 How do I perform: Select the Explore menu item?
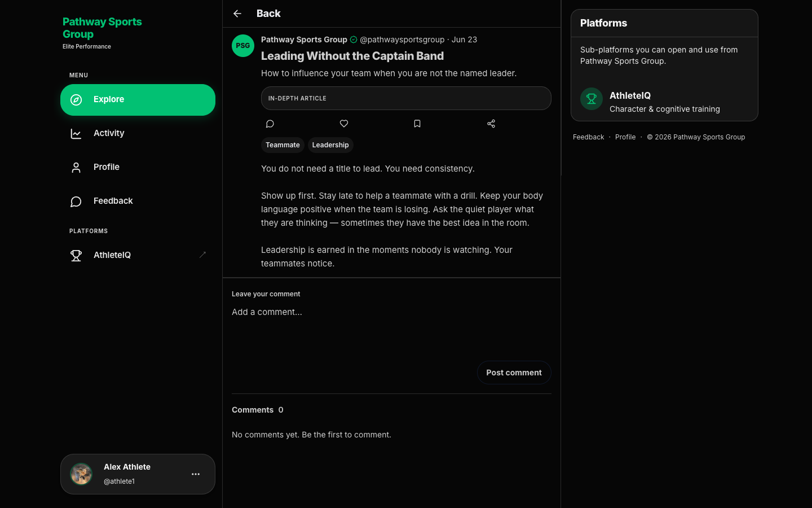click(x=138, y=100)
